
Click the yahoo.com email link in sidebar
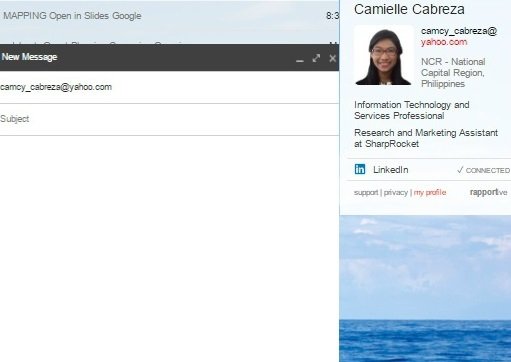tap(444, 42)
